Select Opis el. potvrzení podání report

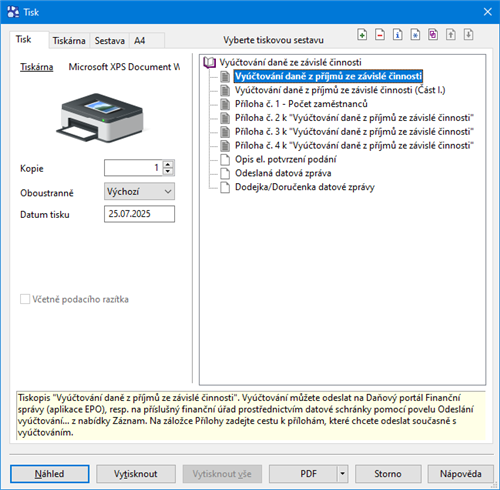point(286,159)
